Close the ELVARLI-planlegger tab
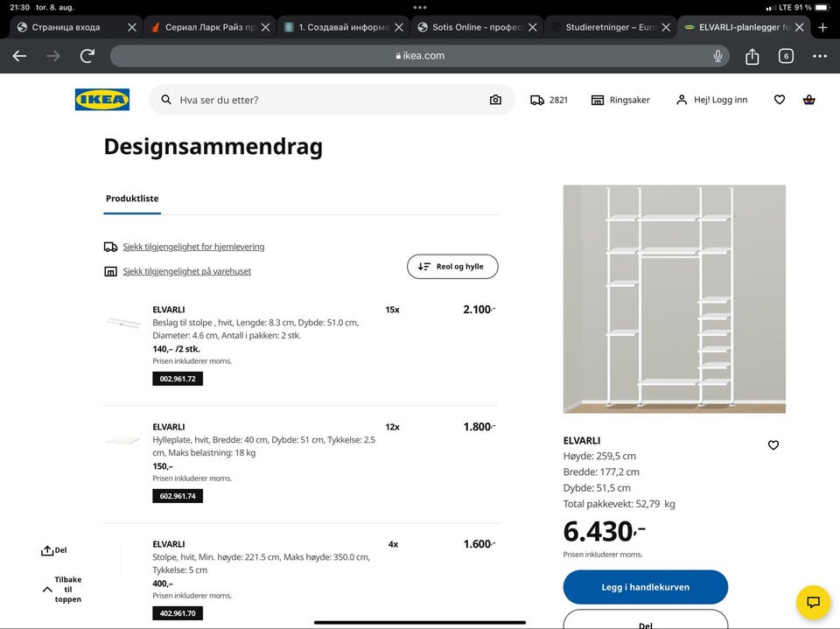 799,27
